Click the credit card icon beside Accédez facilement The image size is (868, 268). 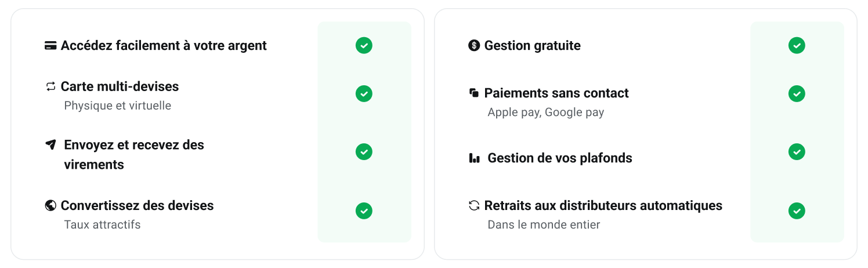coord(50,46)
